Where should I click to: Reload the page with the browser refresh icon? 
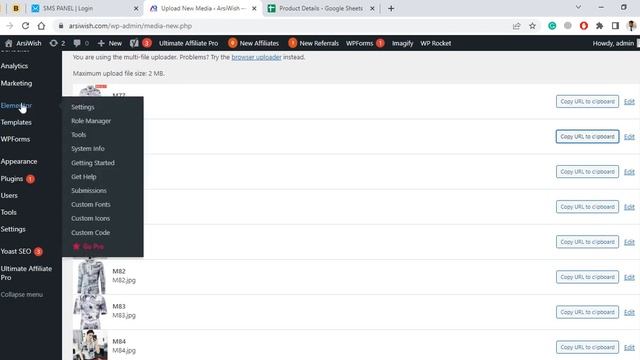pos(25,26)
